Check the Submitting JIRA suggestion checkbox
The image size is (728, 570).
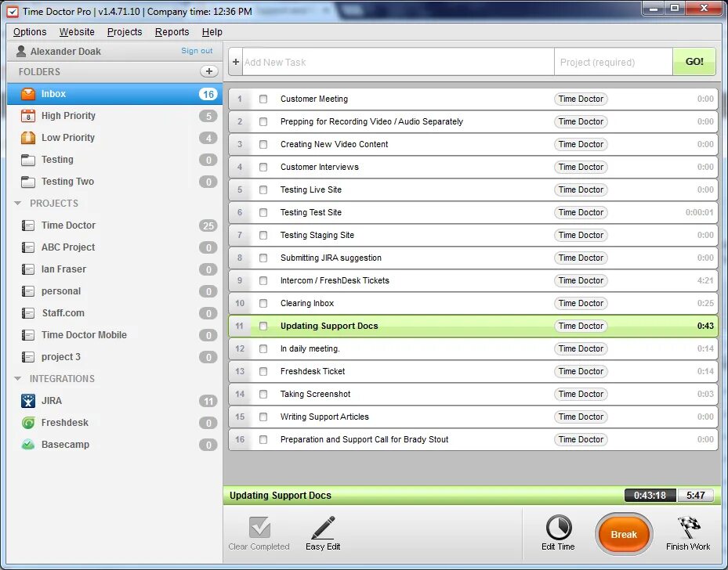(263, 258)
